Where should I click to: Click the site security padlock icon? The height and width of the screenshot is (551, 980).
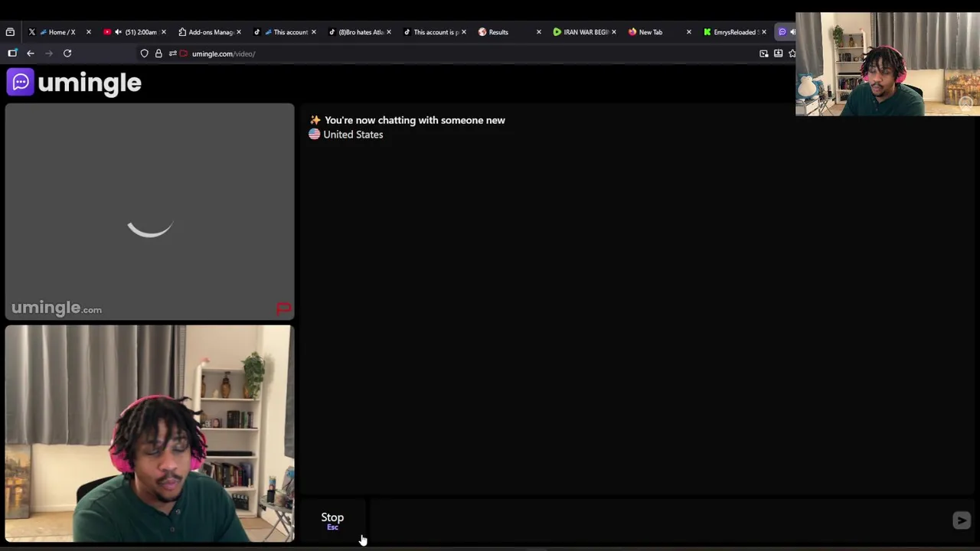158,54
